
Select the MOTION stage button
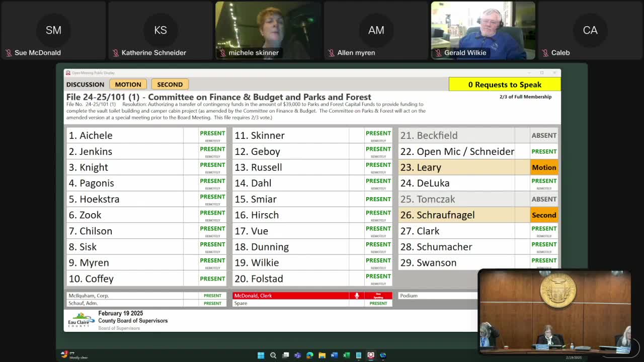coord(128,84)
